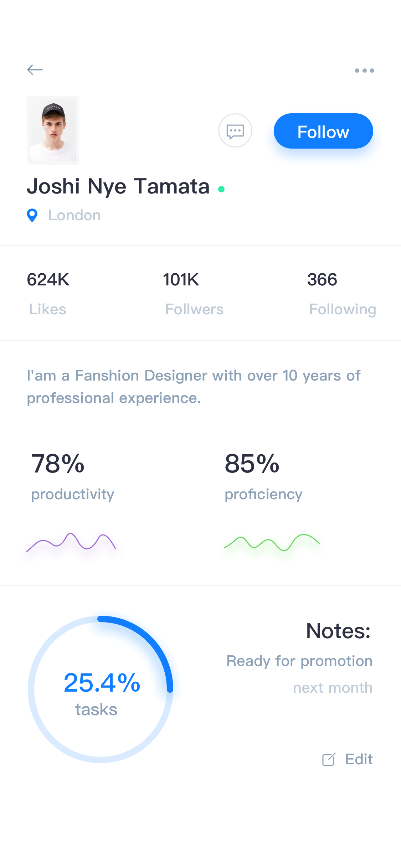Viewport: 401px width, 868px height.
Task: Tap the edit note pencil icon
Action: click(x=329, y=759)
